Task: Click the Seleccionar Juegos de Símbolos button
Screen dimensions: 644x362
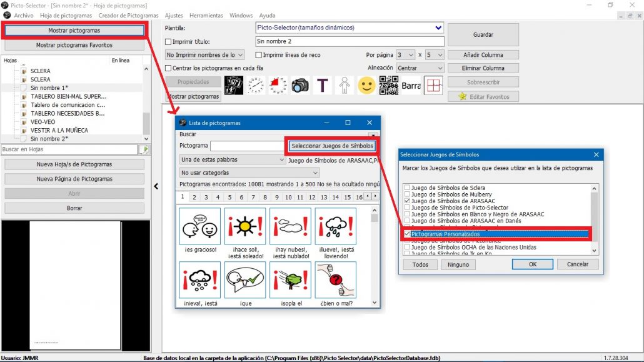Action: pyautogui.click(x=331, y=145)
